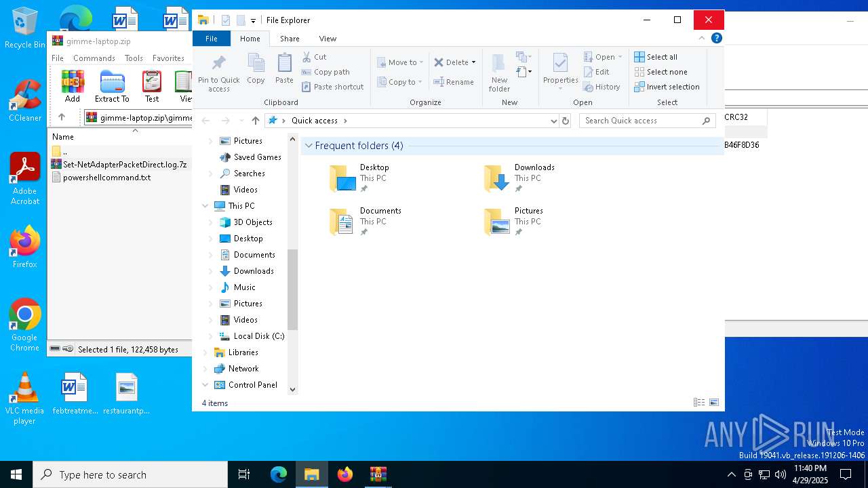Open WinRAR Favorites menu
The height and width of the screenshot is (488, 868).
(168, 58)
